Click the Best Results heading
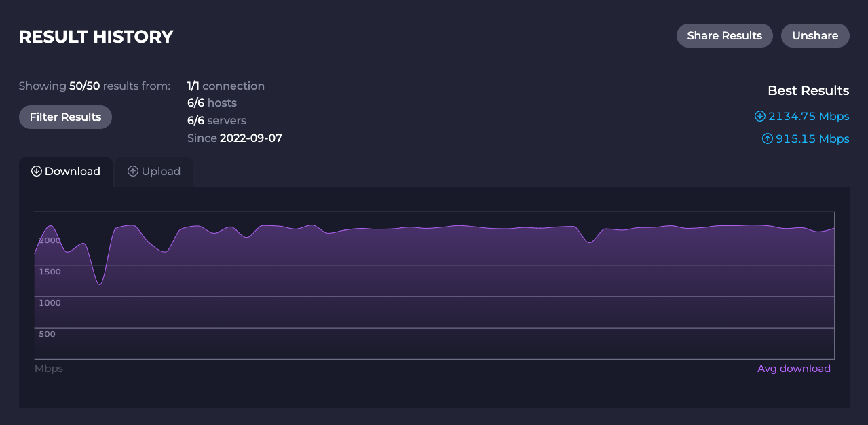868x425 pixels. [x=808, y=90]
